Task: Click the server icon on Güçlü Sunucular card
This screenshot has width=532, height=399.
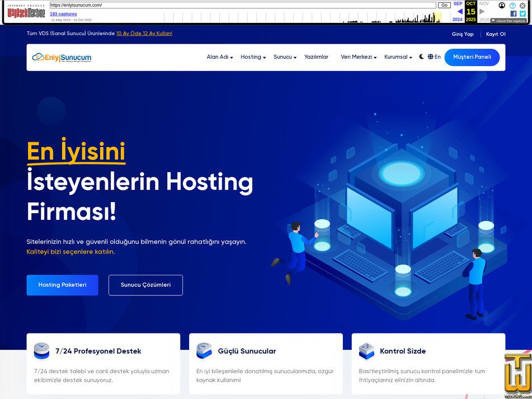Action: (204, 350)
